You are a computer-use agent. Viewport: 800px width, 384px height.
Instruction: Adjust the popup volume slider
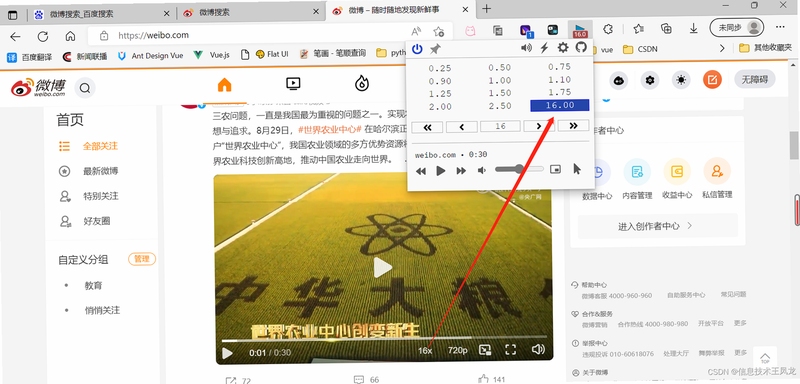click(519, 169)
